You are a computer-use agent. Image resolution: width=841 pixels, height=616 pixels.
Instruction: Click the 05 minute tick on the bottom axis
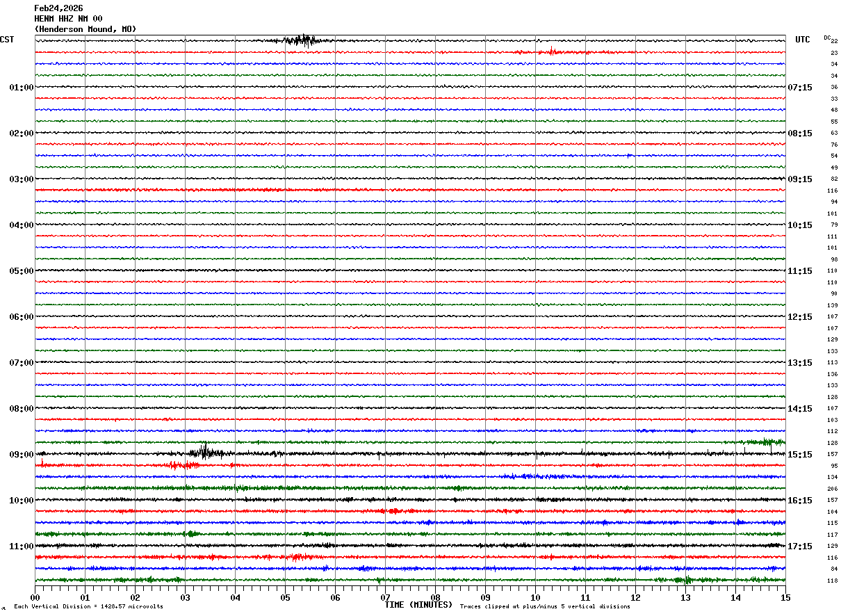point(285,597)
